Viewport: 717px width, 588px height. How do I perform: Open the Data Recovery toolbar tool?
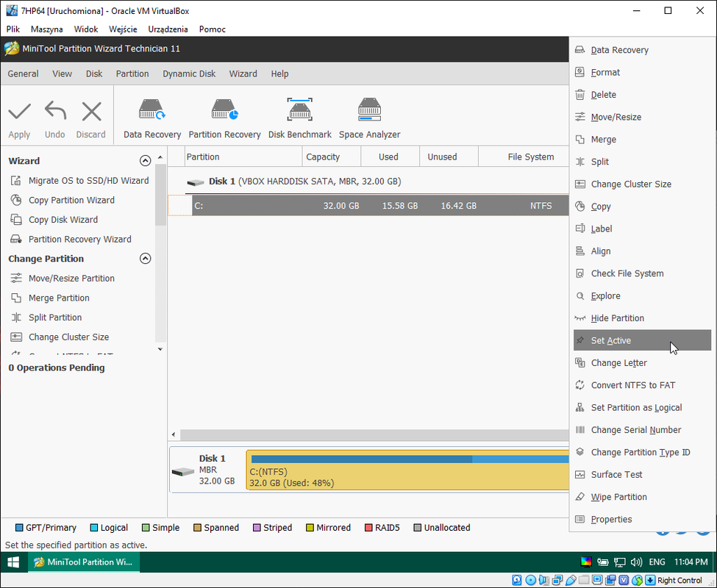[x=152, y=118]
